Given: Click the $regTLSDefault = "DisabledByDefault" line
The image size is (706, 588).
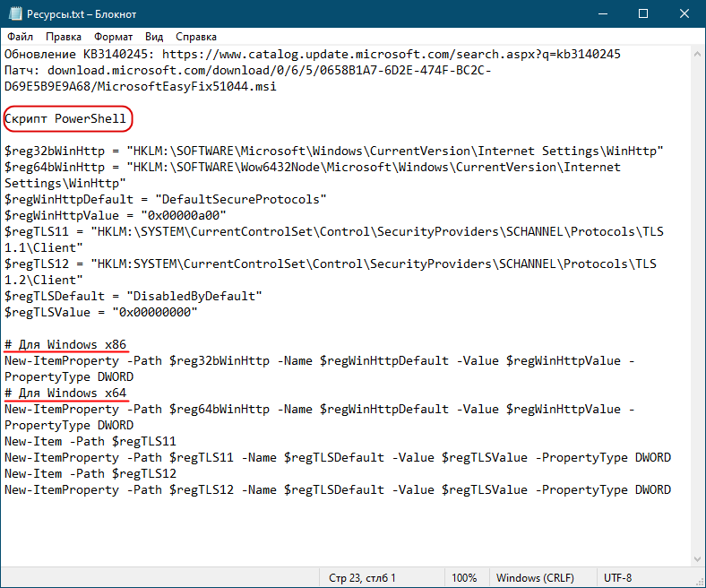Looking at the screenshot, I should pyautogui.click(x=133, y=296).
